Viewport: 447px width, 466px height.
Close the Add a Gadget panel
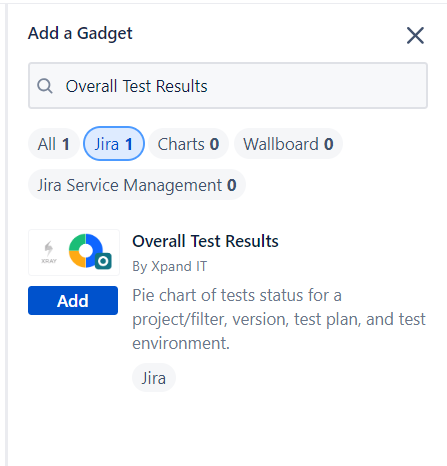tap(415, 35)
